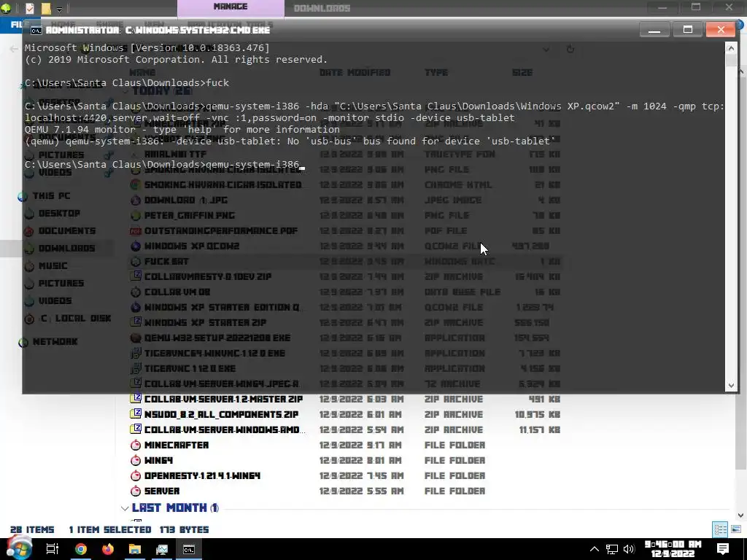Close the Administrator cmd window

[721, 30]
